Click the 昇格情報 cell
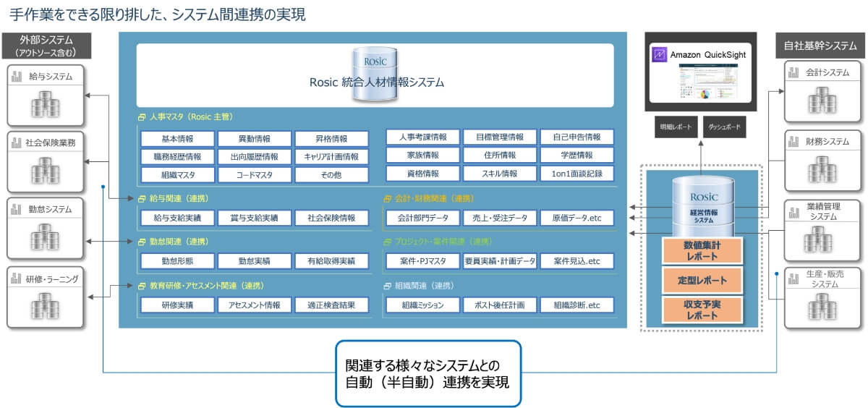Viewport: 868px width, 408px height. point(331,138)
